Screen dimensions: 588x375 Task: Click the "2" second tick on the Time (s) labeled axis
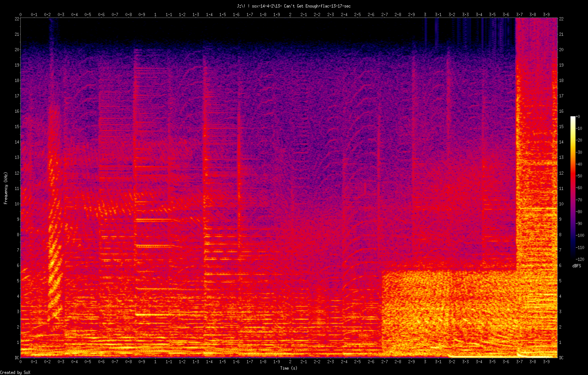pyautogui.click(x=290, y=362)
